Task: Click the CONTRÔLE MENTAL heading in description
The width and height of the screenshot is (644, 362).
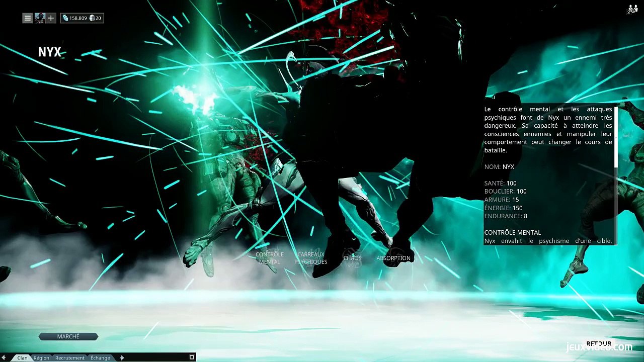Action: [512, 232]
